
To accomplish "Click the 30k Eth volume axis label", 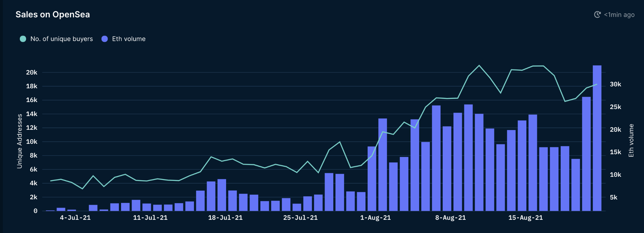I will pos(615,84).
